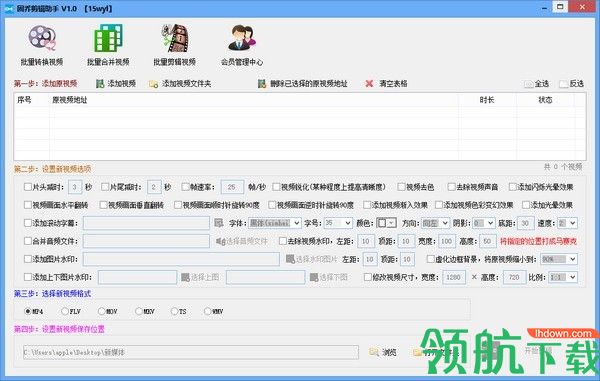
Task: Click the 选择音频文件 speaker icon
Action: (220, 241)
